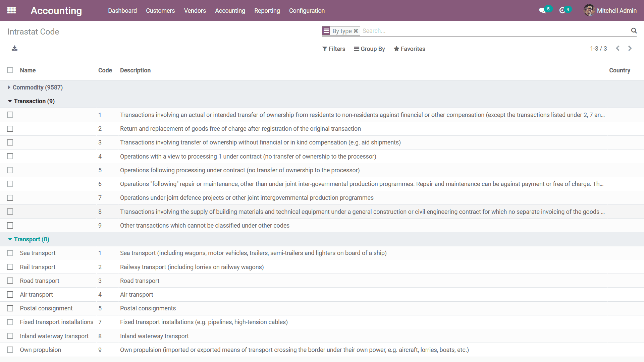
Task: Sort by the Description column header
Action: click(x=135, y=70)
